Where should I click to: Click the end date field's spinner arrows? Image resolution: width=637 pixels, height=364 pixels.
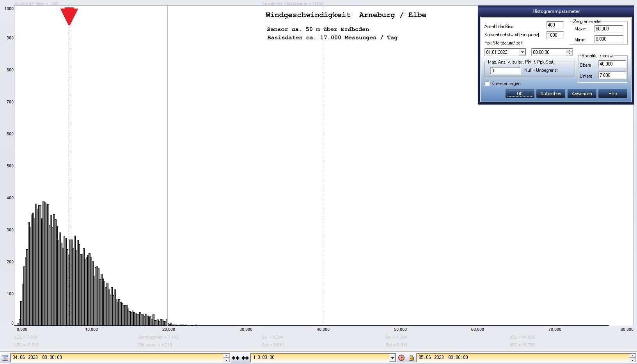(x=632, y=357)
